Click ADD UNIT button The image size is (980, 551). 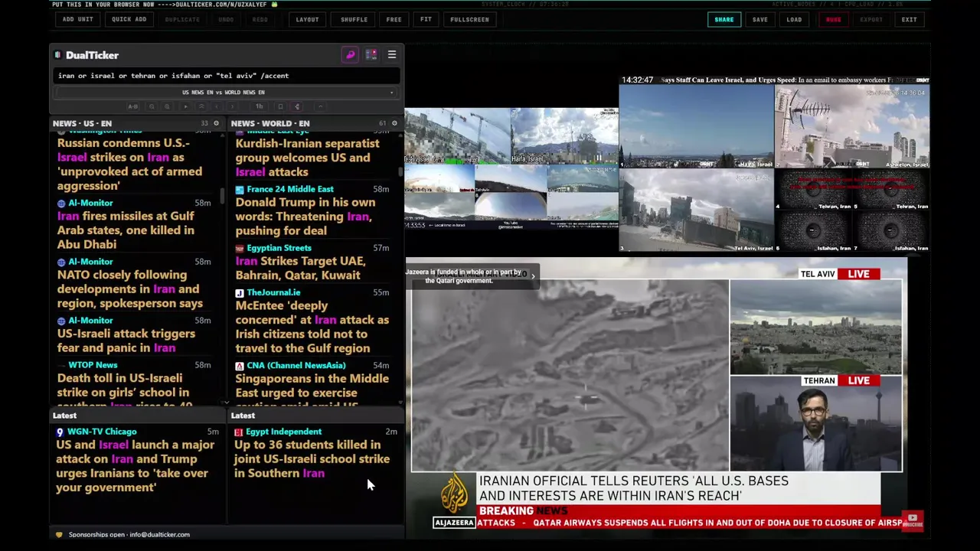point(77,20)
